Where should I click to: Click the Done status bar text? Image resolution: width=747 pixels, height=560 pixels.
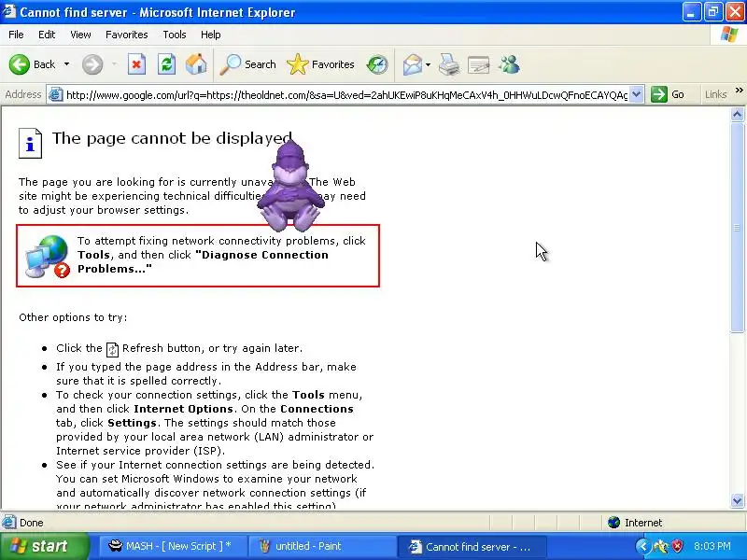[x=32, y=523]
